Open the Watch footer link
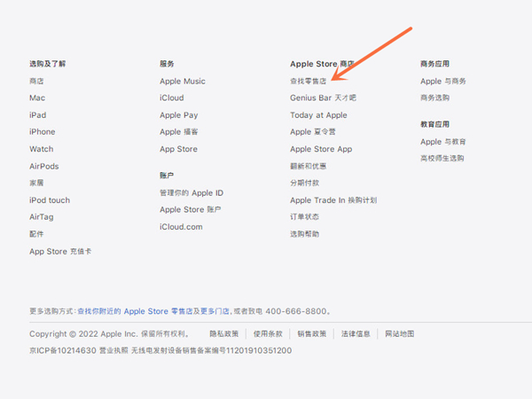Image resolution: width=532 pixels, height=399 pixels. click(42, 149)
